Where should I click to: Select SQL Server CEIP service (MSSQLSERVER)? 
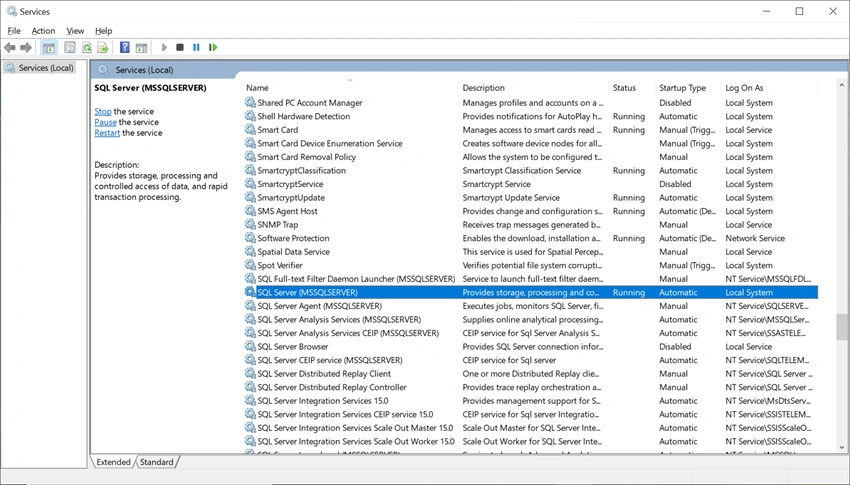click(530, 360)
